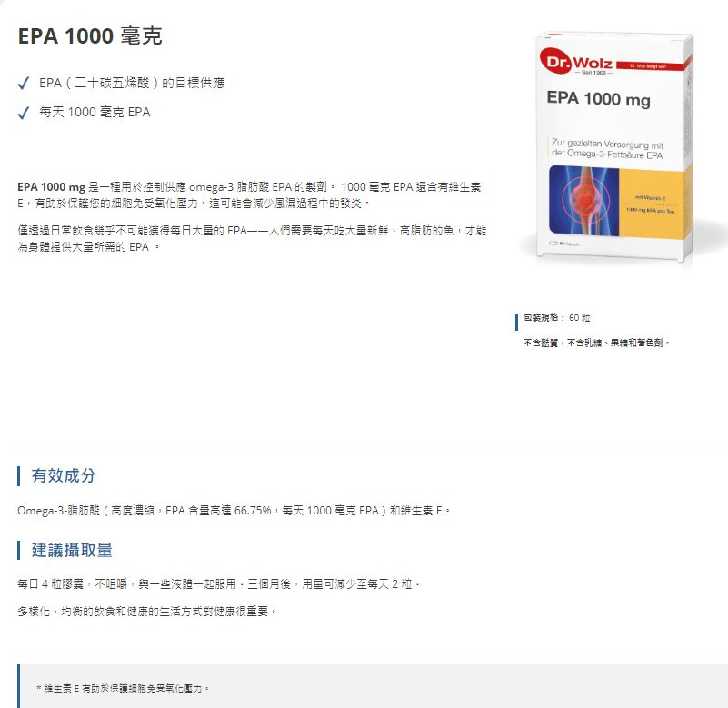This screenshot has height=708, width=728.
Task: Click the 維生素 E footnote in gray box
Action: coord(123,689)
